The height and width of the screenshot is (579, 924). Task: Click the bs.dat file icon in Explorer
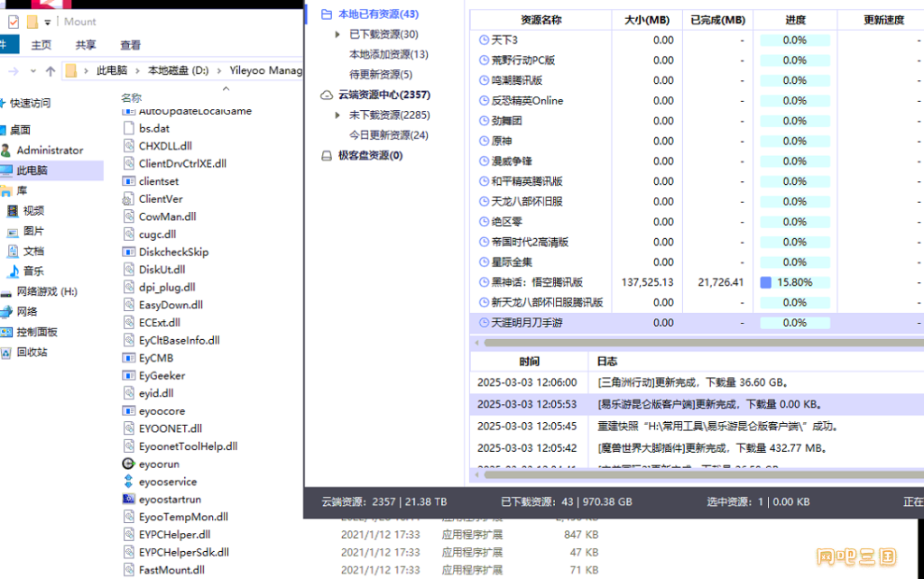click(x=128, y=128)
